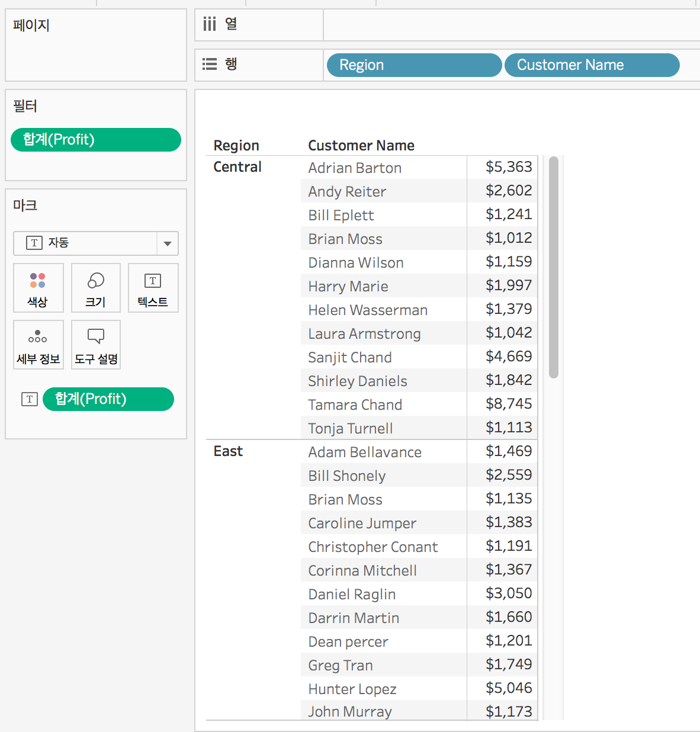Click the $5,046 profit value
The image size is (700, 732).
(x=509, y=688)
